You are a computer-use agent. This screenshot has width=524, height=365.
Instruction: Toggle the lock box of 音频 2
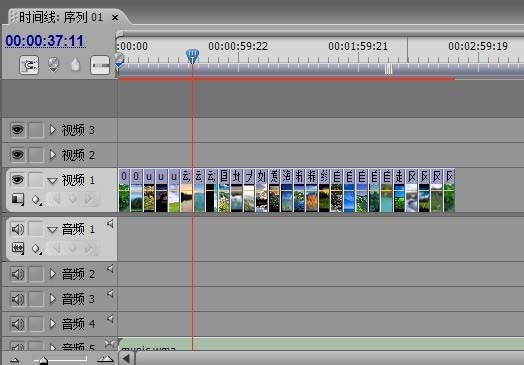click(x=36, y=274)
